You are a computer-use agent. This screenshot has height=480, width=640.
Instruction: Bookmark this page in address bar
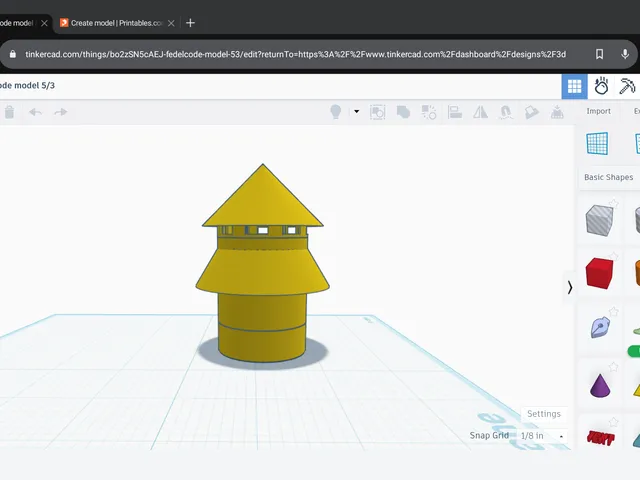click(599, 54)
